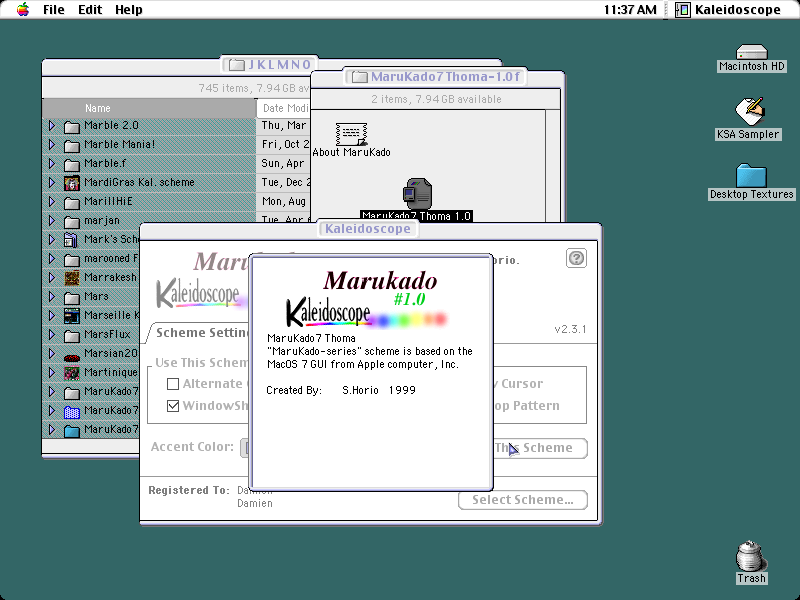800x600 pixels.
Task: Sort the list by the Name column header
Action: click(149, 108)
